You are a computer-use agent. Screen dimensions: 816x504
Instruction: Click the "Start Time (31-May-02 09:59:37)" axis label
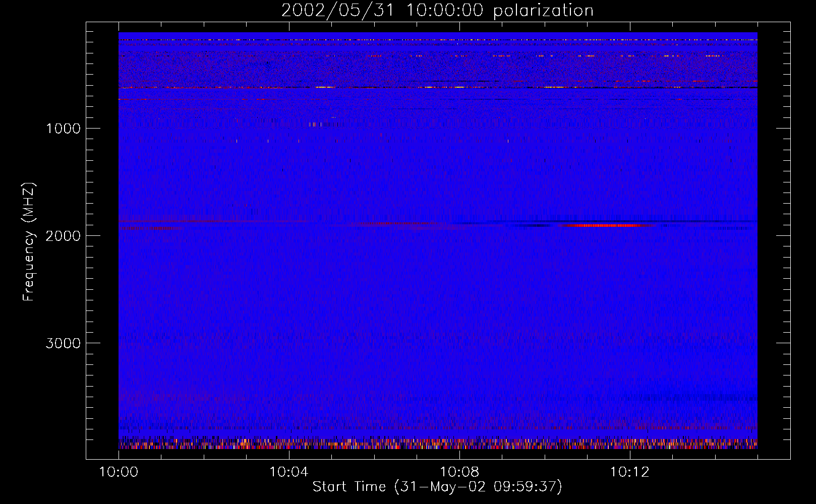point(437,487)
